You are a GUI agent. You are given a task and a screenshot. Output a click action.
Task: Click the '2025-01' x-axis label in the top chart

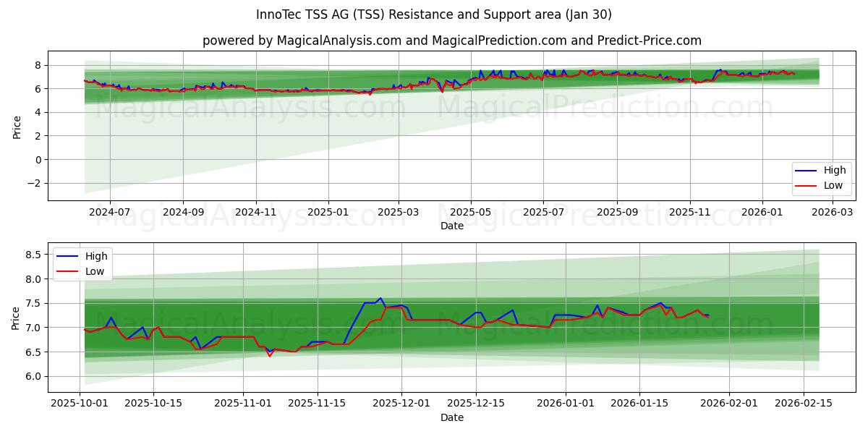click(x=328, y=213)
